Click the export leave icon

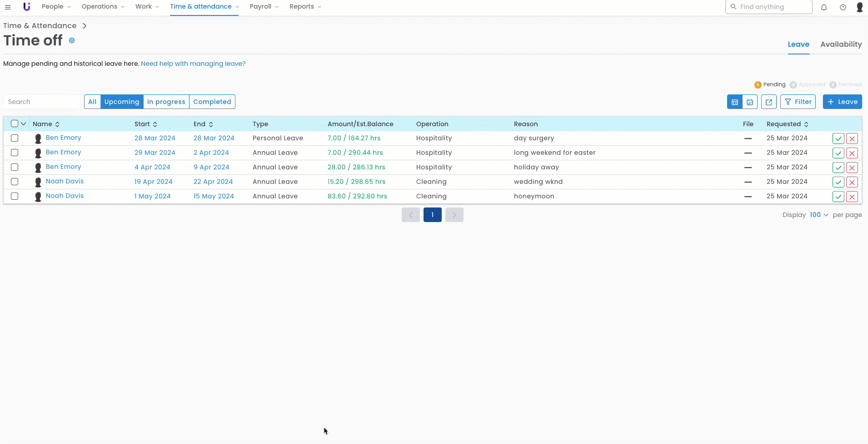(769, 102)
